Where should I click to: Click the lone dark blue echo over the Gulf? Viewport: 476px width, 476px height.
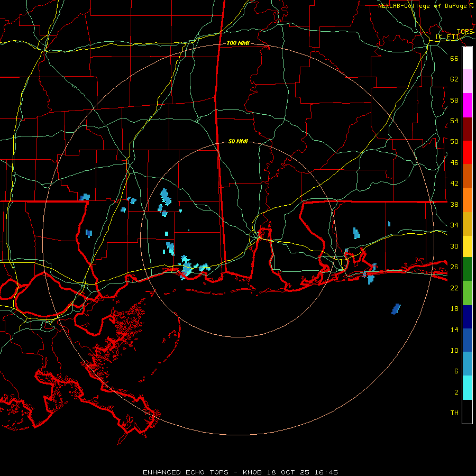coord(396,309)
